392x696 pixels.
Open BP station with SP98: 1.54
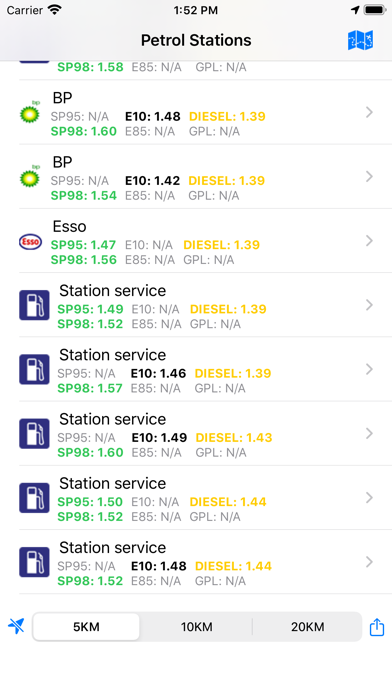point(205,177)
